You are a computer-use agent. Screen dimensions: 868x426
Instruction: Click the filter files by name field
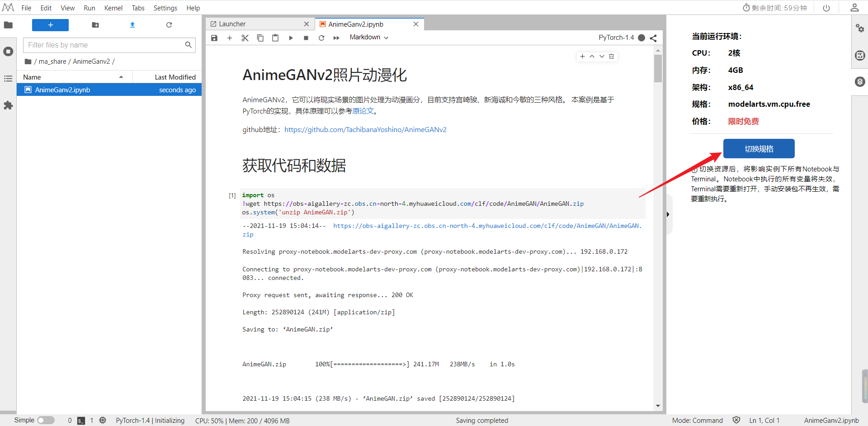(x=109, y=45)
